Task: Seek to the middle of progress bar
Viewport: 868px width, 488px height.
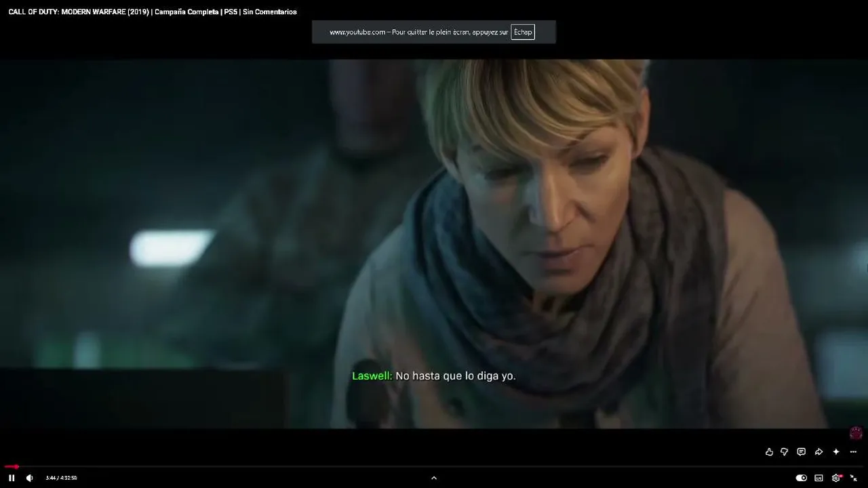Action: (434, 466)
